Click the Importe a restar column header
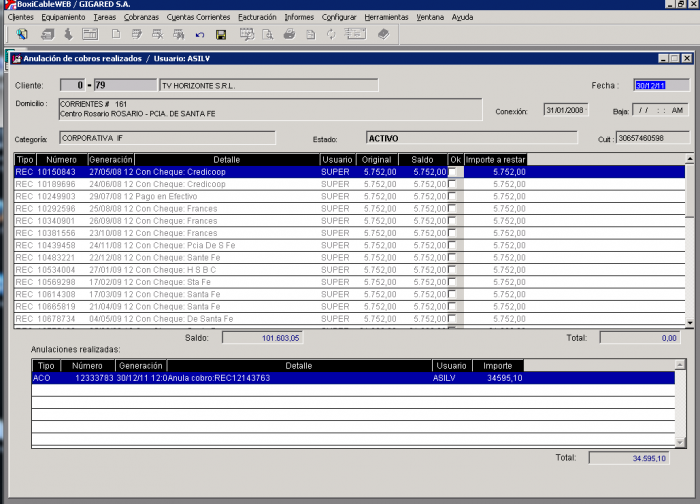700x504 pixels. tap(495, 159)
